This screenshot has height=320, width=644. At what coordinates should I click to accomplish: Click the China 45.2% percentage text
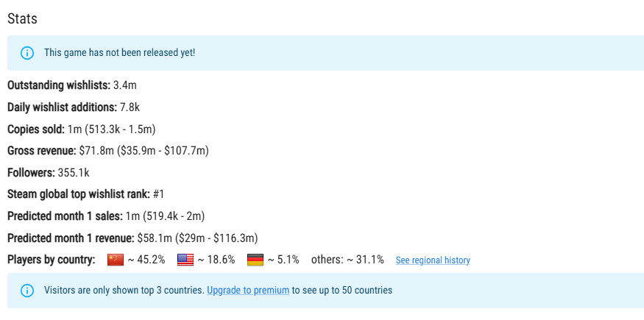pos(146,260)
